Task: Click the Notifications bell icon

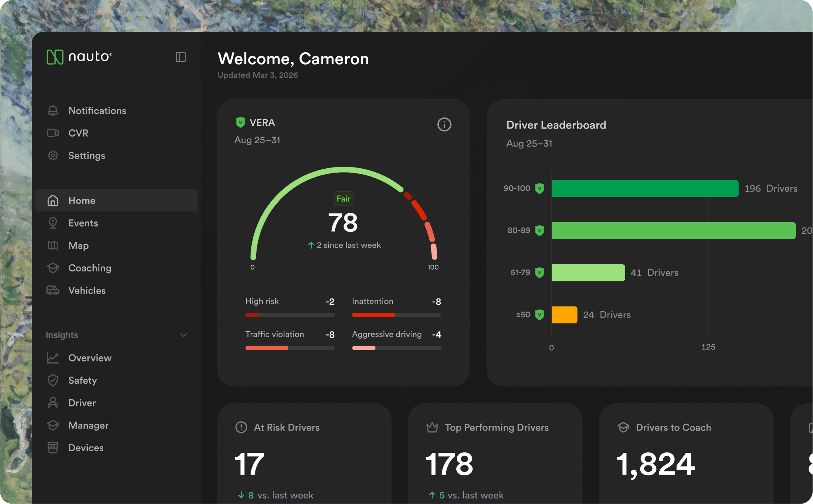Action: pyautogui.click(x=53, y=111)
